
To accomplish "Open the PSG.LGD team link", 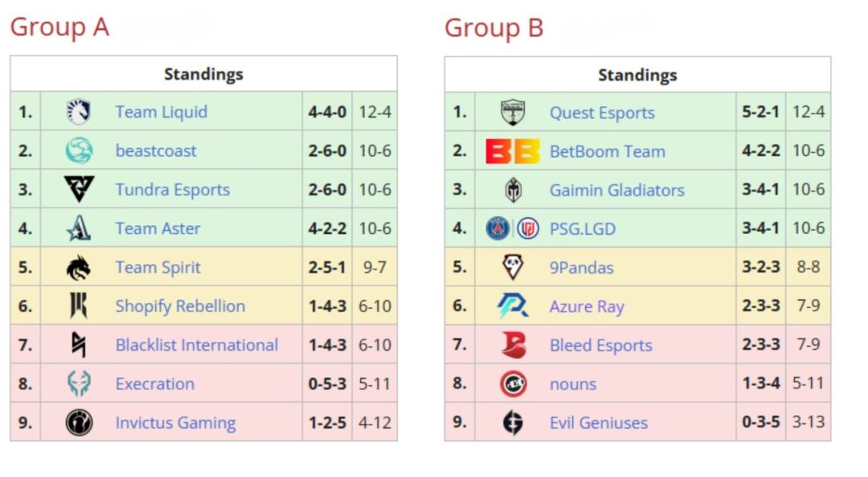I will pos(583,229).
